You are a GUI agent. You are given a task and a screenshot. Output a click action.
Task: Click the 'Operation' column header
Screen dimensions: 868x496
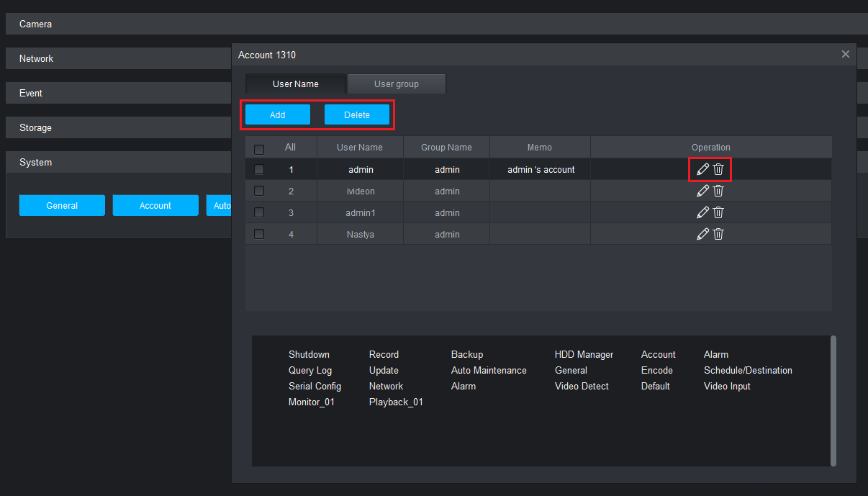pos(711,147)
